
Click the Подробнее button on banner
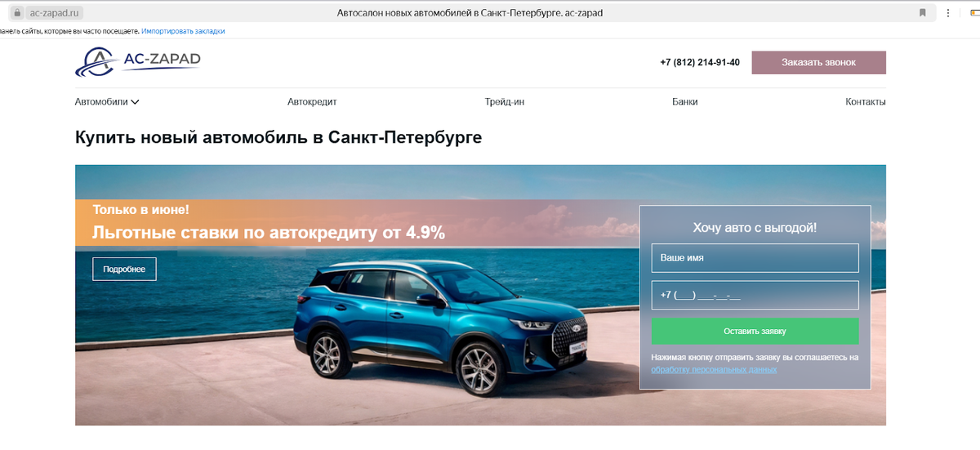124,269
